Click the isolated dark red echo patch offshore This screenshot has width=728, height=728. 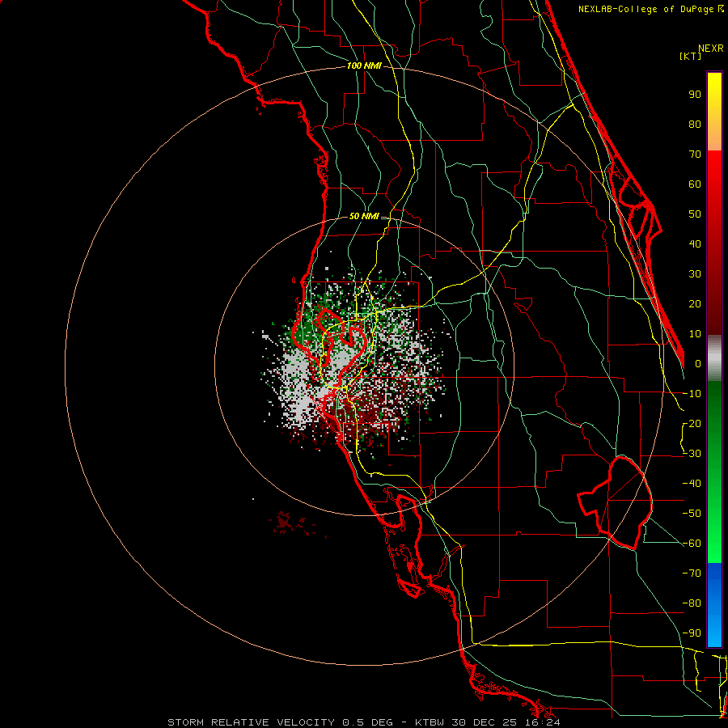(291, 523)
